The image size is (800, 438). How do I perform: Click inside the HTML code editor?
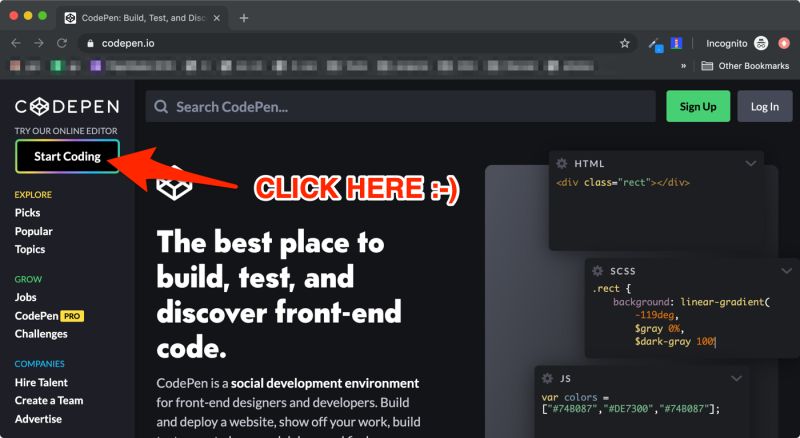coord(656,212)
